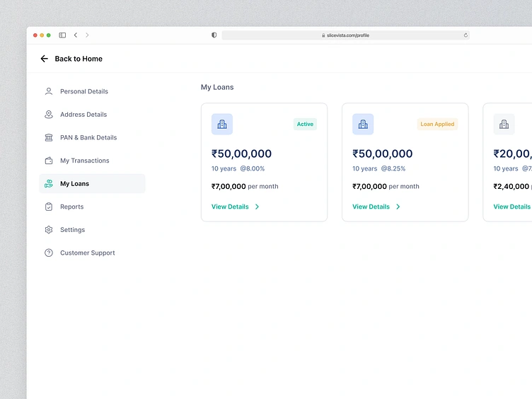Screen dimensions: 532x399
Task: Click the My Loans hand-coin icon
Action: 49,183
